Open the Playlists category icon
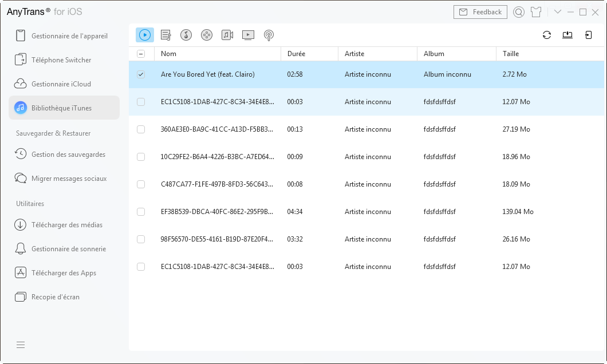The image size is (607, 364). click(165, 35)
